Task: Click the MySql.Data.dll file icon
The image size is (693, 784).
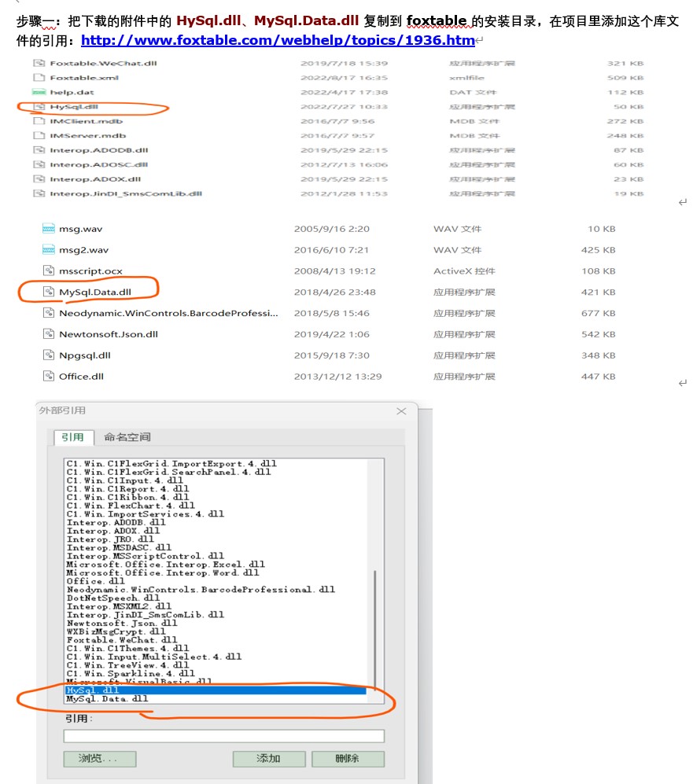Action: tap(49, 293)
